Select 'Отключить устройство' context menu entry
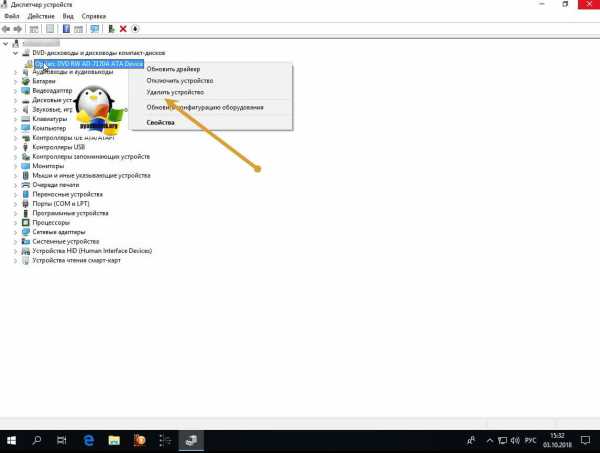This screenshot has height=453, width=600. click(x=177, y=80)
